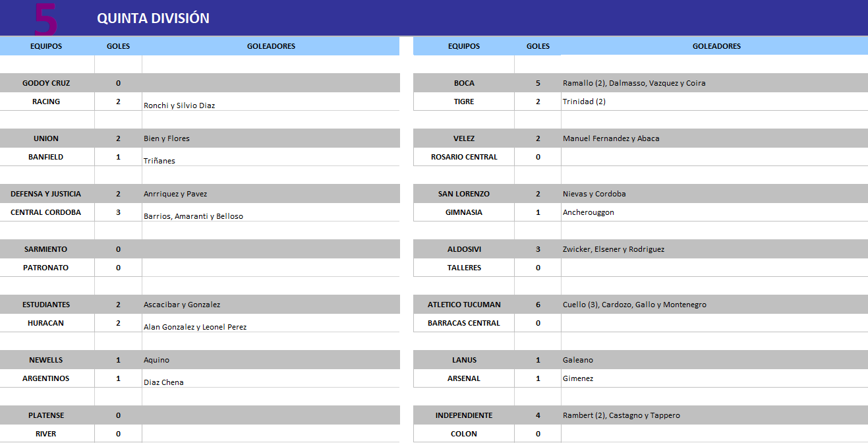The height and width of the screenshot is (443, 868).
Task: Select the BOCA team cell
Action: pyautogui.click(x=464, y=83)
